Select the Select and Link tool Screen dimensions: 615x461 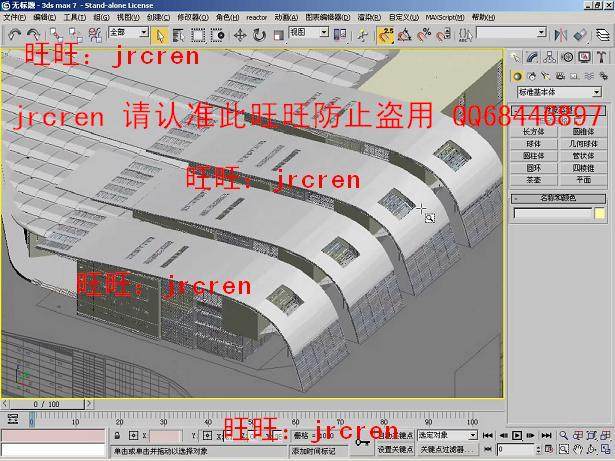click(x=56, y=35)
